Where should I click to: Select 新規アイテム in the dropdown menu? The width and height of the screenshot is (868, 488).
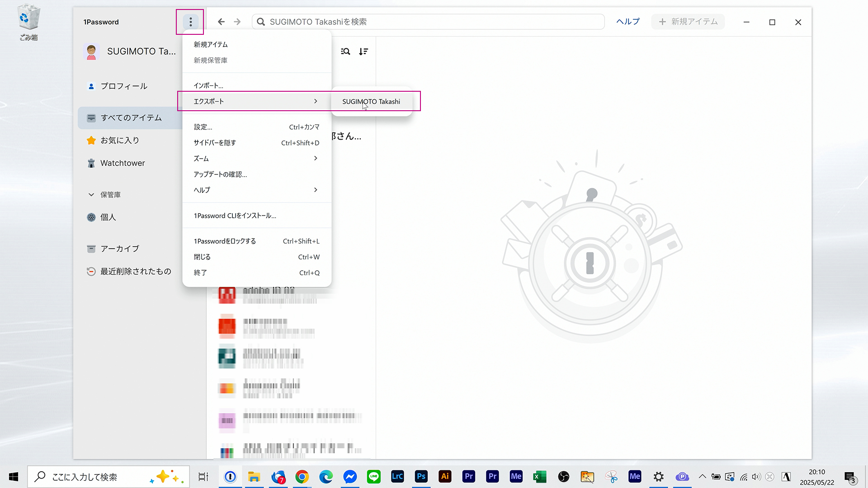tap(257, 44)
